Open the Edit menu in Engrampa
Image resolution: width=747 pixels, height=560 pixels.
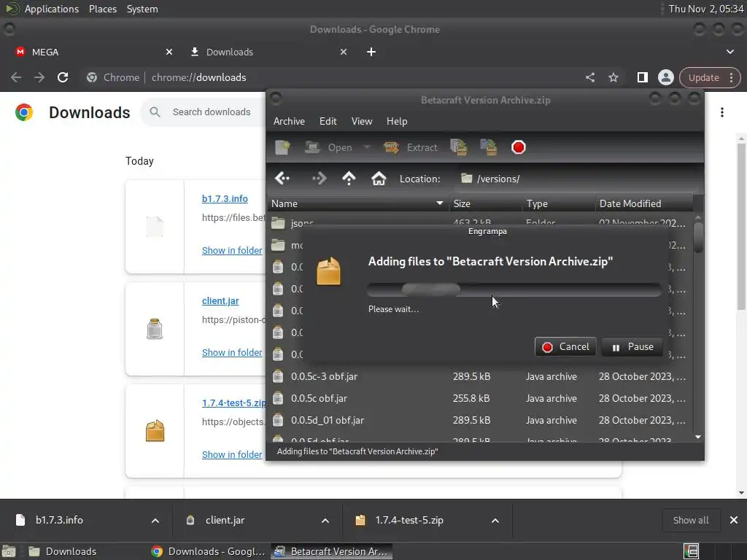[x=328, y=122]
